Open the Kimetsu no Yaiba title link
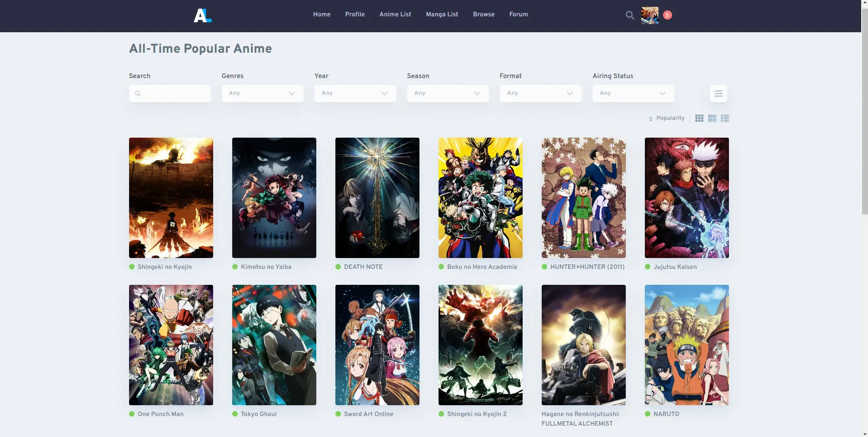The height and width of the screenshot is (437, 868). (266, 267)
